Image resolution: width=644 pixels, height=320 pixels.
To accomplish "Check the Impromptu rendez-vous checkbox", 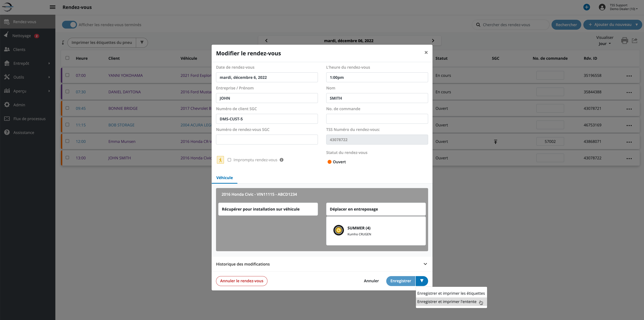I will click(x=229, y=160).
